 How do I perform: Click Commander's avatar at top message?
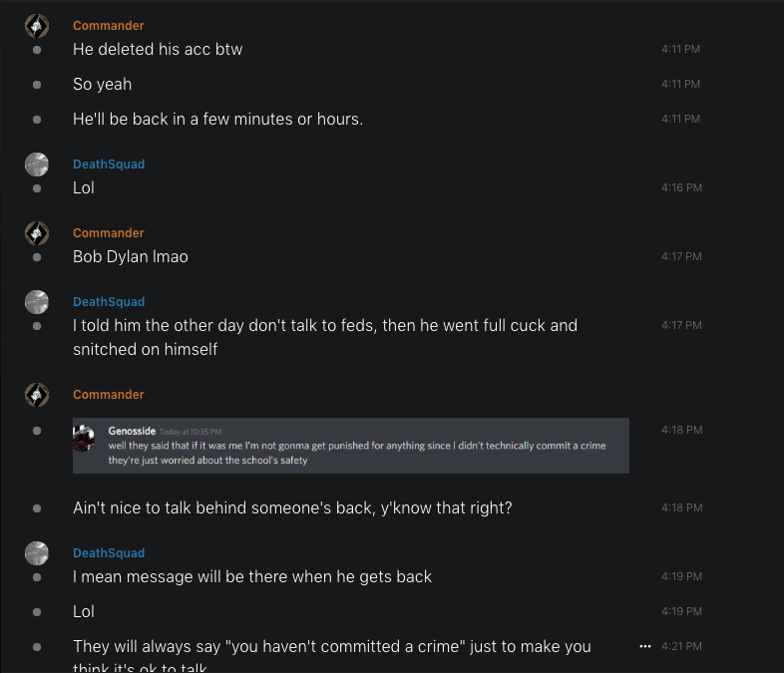click(x=37, y=26)
